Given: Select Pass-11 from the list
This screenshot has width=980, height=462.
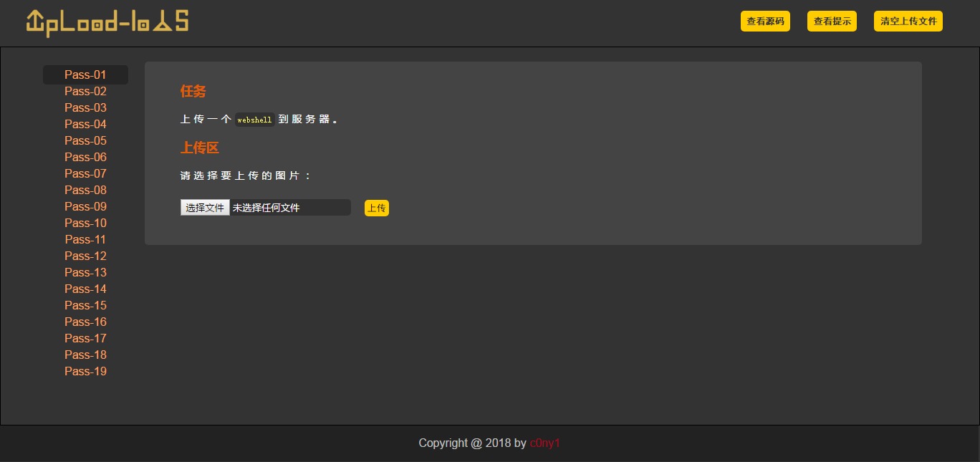Looking at the screenshot, I should [x=85, y=239].
